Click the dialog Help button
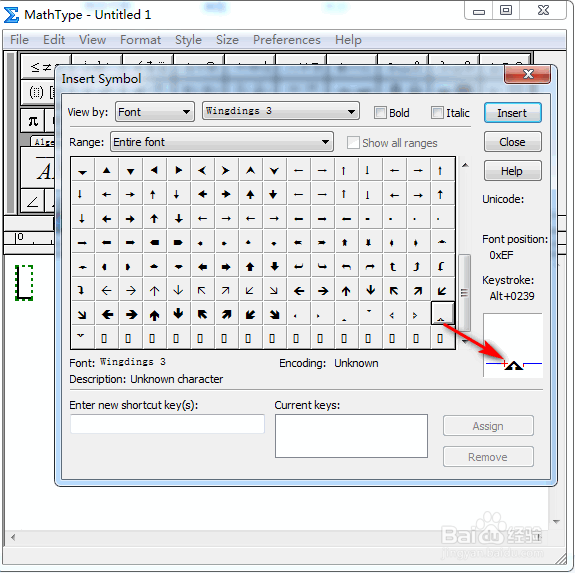The height and width of the screenshot is (573, 575). 512,171
